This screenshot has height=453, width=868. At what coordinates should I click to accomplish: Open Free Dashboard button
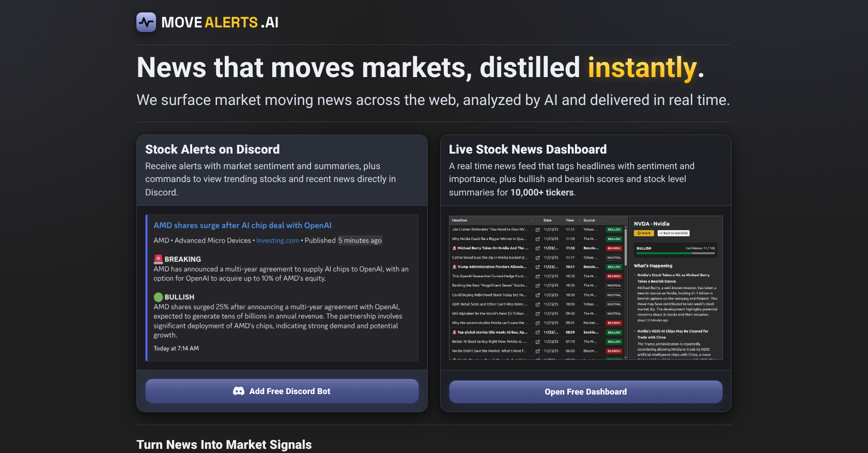[585, 392]
